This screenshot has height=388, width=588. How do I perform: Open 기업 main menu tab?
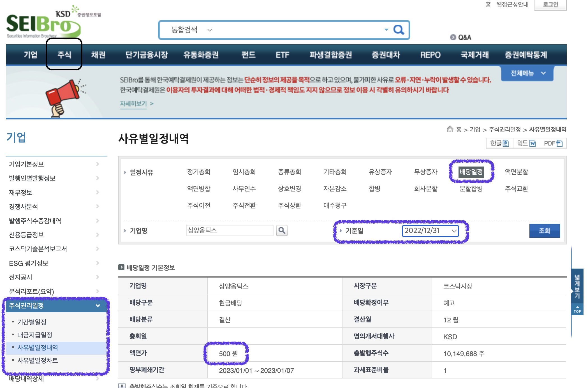pos(30,55)
